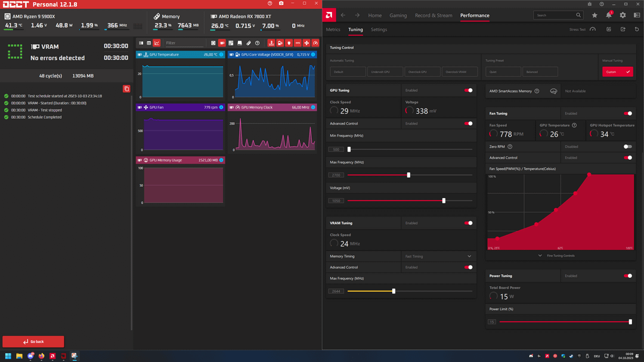Copy the test log with red clipboard icon
The image size is (644, 362).
tap(126, 89)
